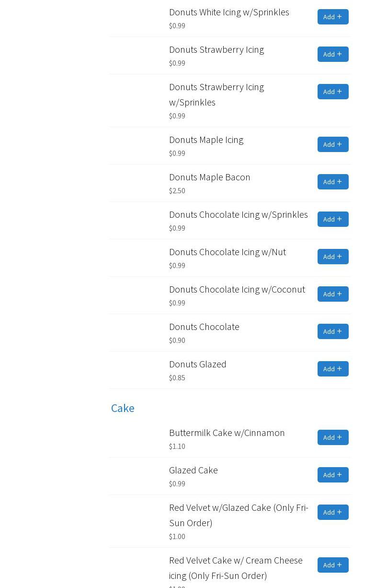This screenshot has width=376, height=588.
Task: Add Donuts Chocolate Icing w/Coconut to order
Action: [332, 294]
